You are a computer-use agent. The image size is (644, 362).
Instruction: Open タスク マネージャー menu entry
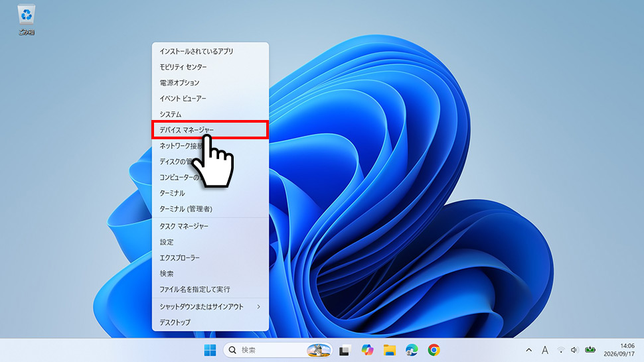pos(210,226)
